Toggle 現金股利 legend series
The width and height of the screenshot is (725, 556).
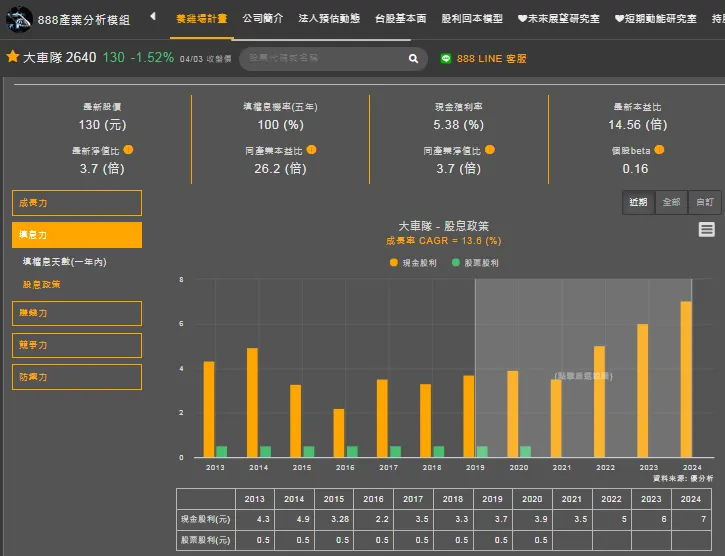click(x=413, y=263)
